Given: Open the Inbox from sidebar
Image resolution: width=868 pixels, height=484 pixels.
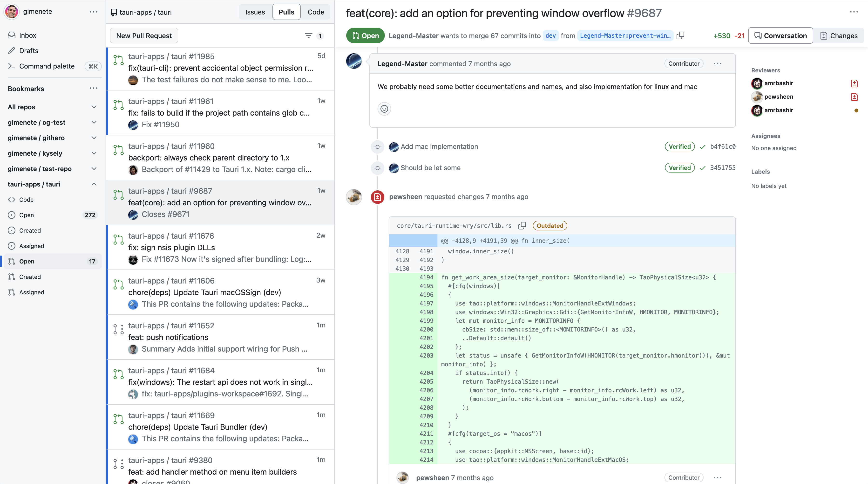Looking at the screenshot, I should [28, 35].
